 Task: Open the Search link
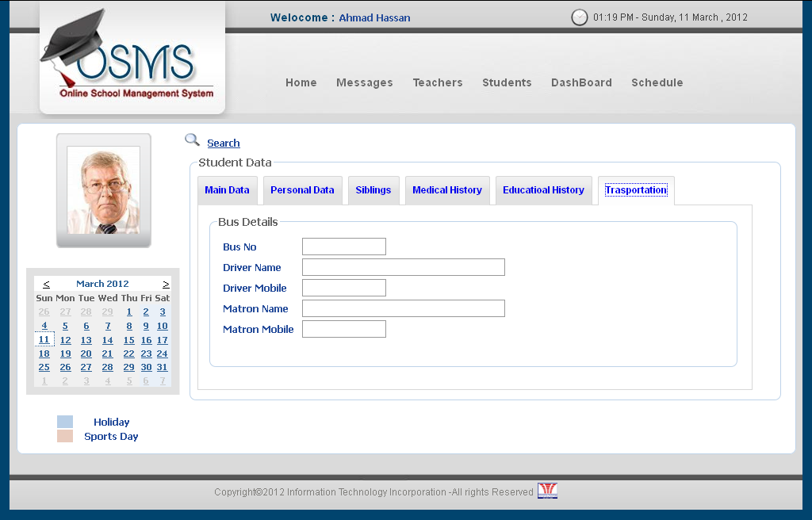(x=223, y=143)
